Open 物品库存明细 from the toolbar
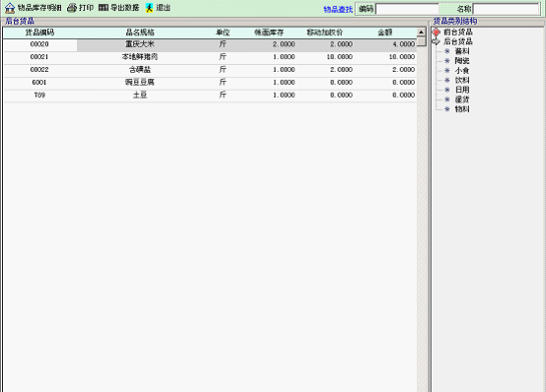Viewport: 546px width, 392px height. [39, 8]
